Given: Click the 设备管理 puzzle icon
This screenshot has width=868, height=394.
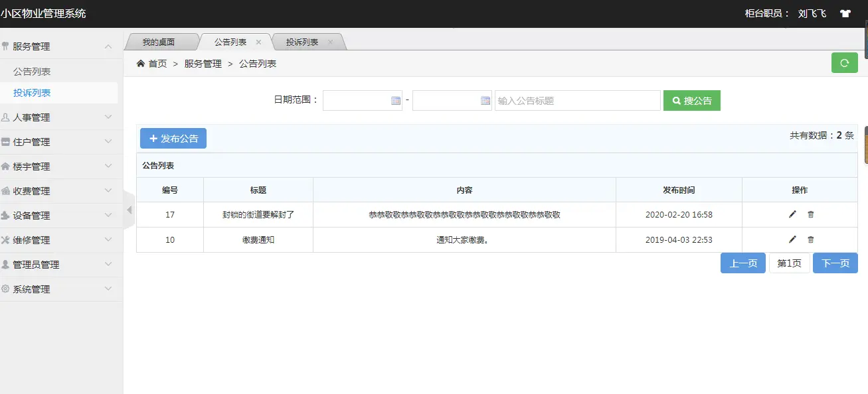Looking at the screenshot, I should pyautogui.click(x=6, y=216).
